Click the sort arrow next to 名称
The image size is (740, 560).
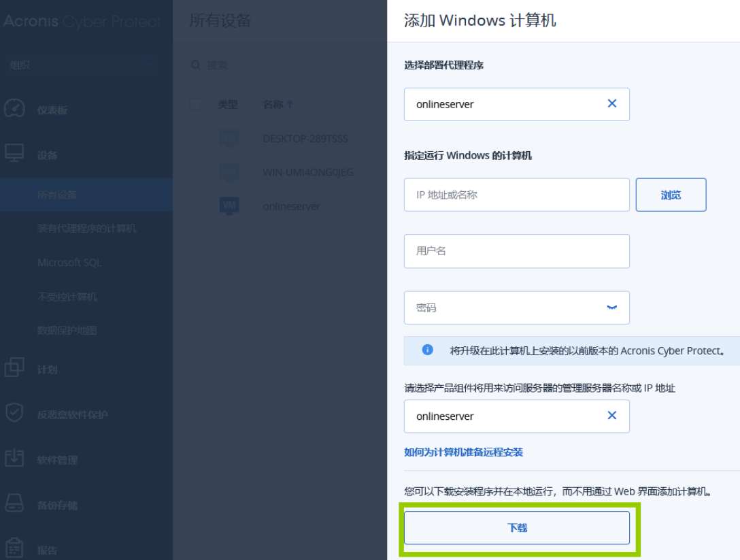[x=289, y=104]
